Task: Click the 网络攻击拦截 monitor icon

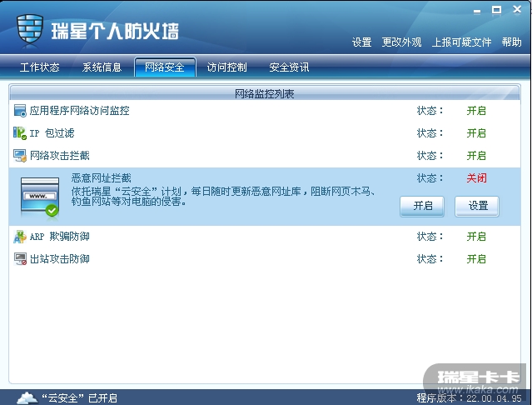Action: coord(20,156)
